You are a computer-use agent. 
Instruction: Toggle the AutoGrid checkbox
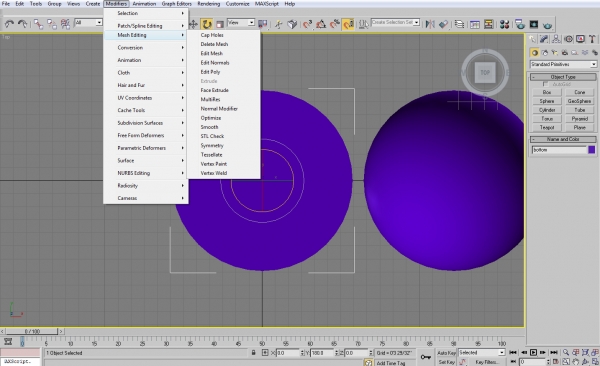click(x=545, y=84)
